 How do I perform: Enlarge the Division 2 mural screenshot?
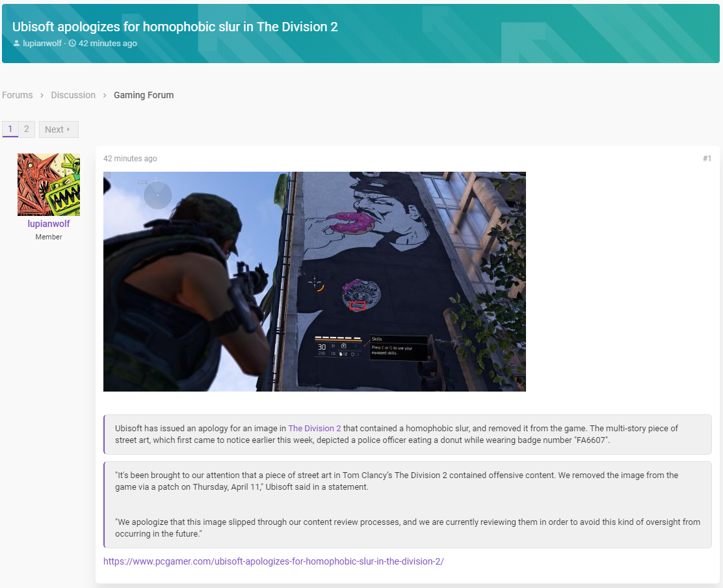[x=315, y=282]
